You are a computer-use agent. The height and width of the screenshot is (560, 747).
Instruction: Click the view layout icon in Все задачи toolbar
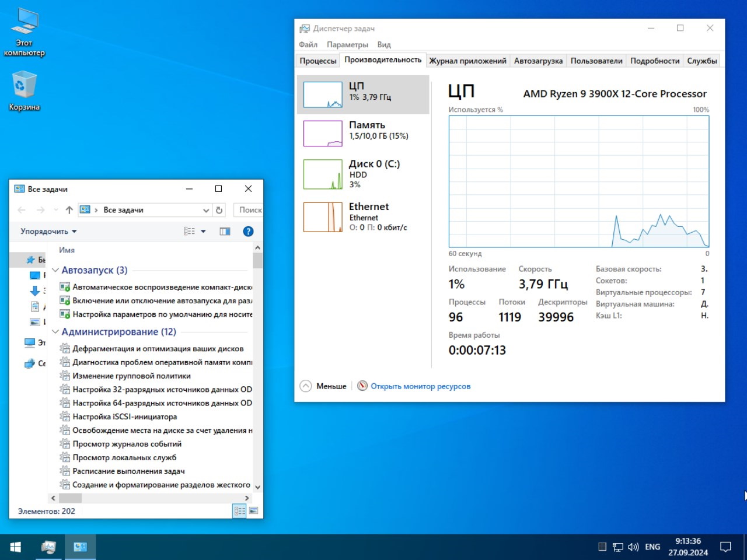click(189, 232)
